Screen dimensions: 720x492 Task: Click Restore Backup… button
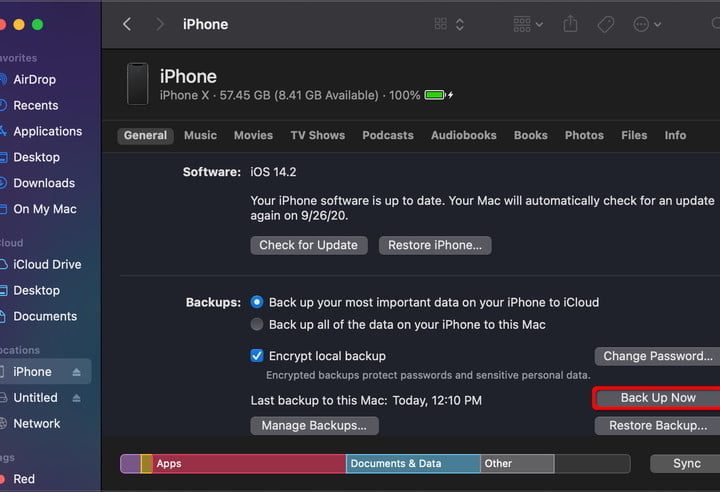tap(658, 425)
